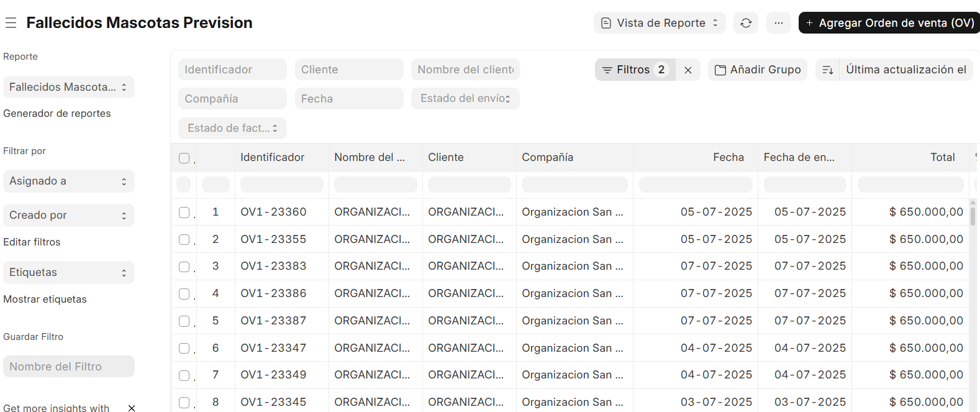Open record OV1-23349

[273, 375]
